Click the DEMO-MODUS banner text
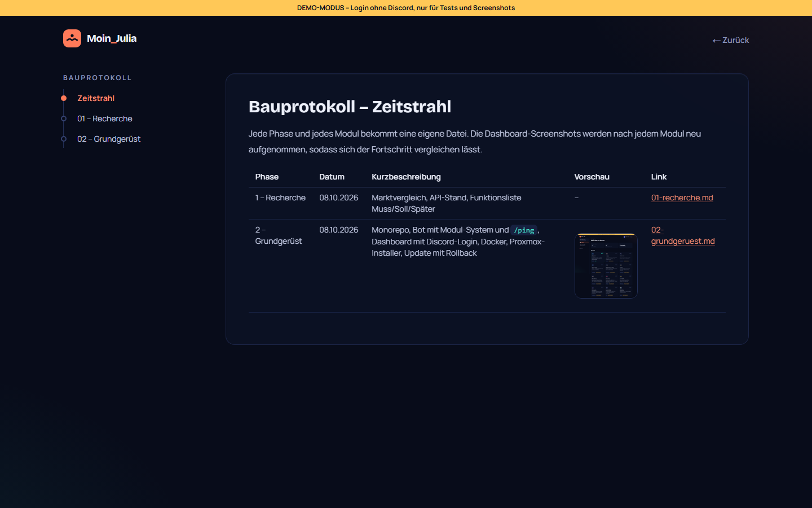Screen dimensions: 812x508 click(x=406, y=8)
